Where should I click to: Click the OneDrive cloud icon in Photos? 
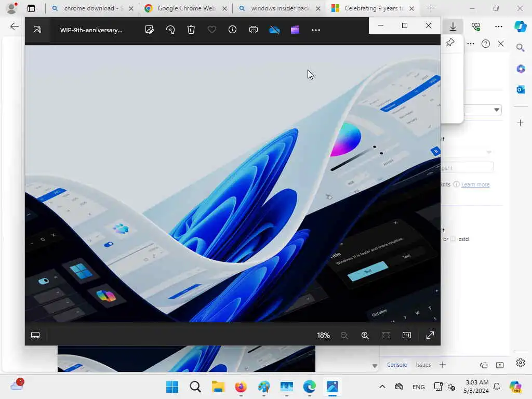click(x=274, y=30)
